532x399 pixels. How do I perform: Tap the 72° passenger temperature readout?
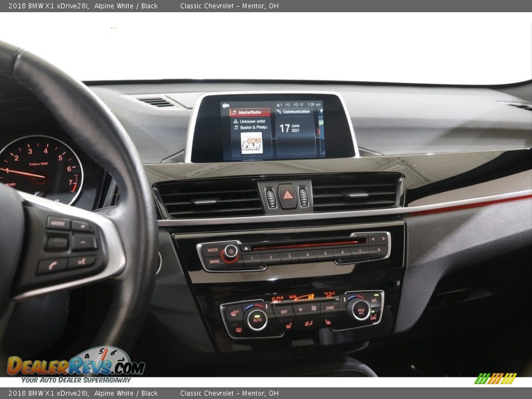click(329, 295)
